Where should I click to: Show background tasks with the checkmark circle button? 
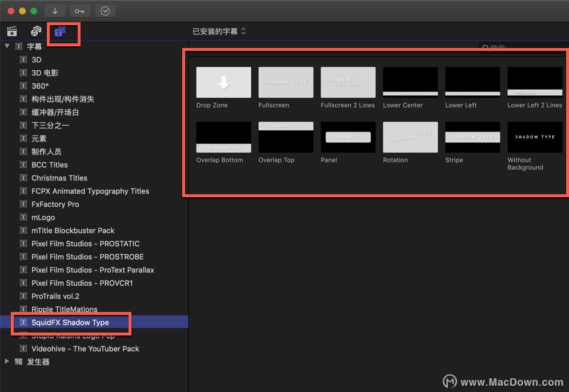105,11
